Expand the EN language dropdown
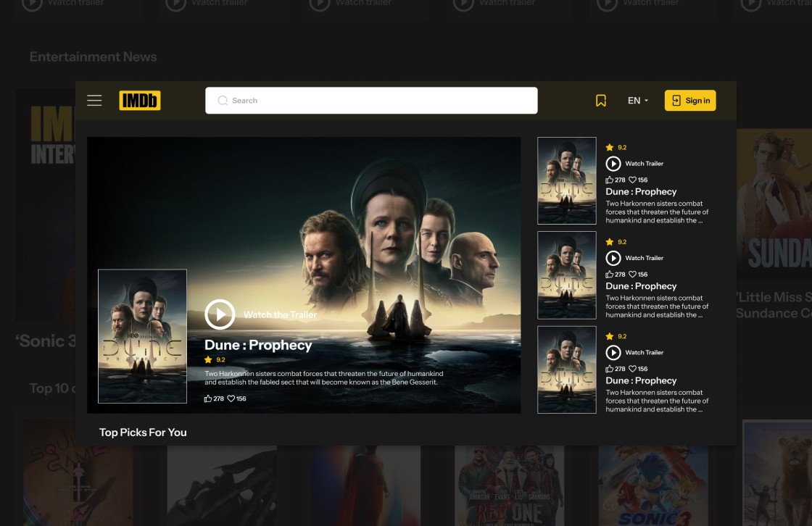812x526 pixels. (638, 101)
